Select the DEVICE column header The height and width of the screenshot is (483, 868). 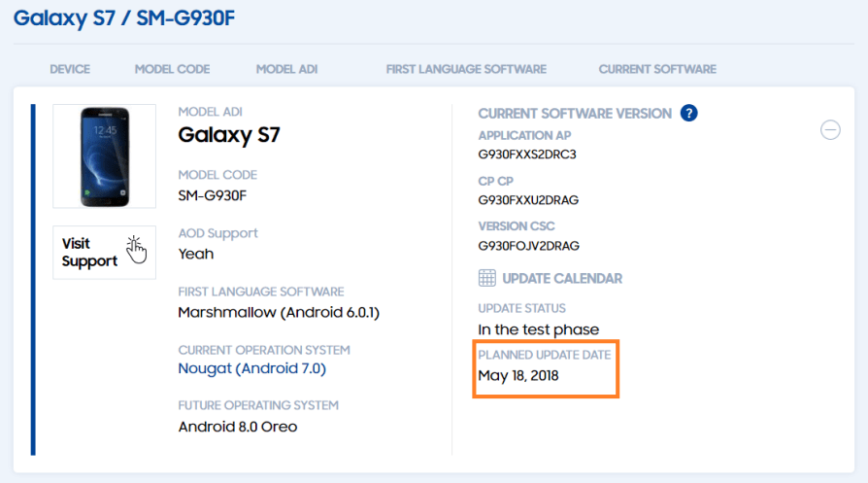point(70,69)
